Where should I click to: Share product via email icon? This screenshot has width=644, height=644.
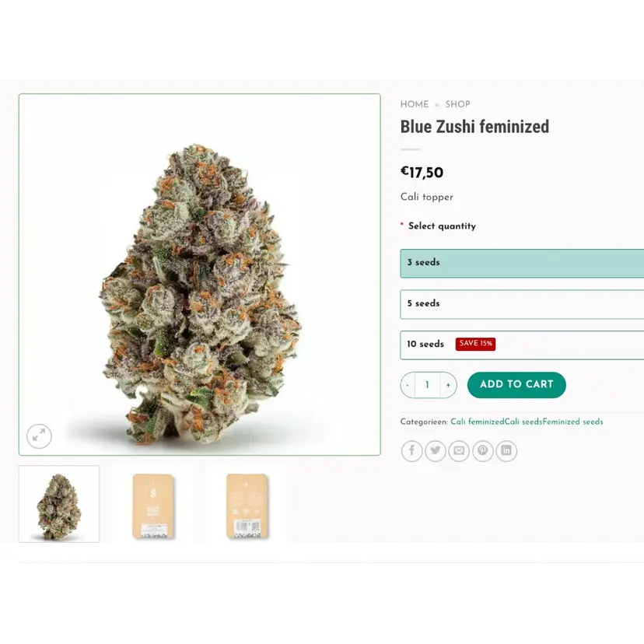459,450
